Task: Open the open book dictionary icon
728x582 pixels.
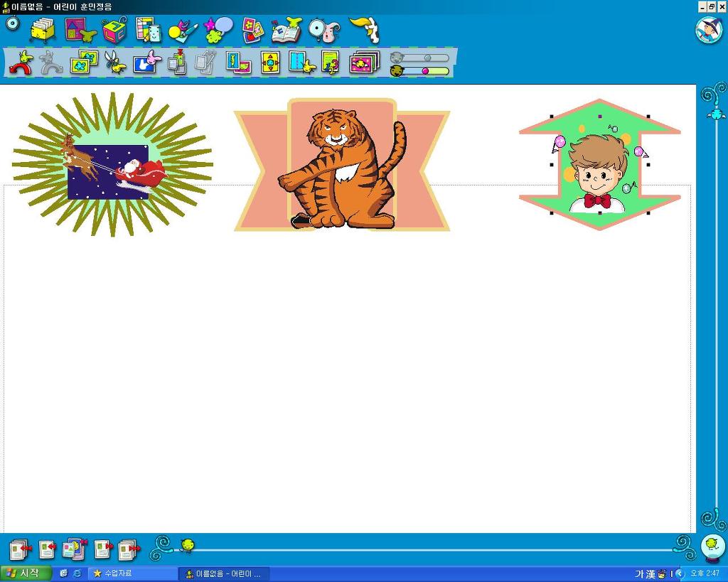Action: point(287,30)
